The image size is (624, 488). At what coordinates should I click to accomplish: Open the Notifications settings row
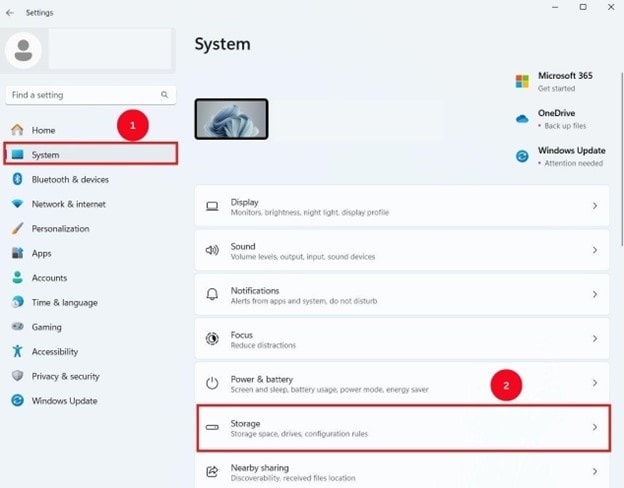402,295
